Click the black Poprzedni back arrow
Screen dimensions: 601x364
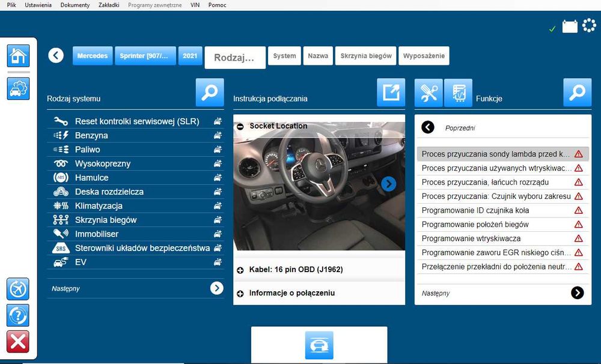tap(428, 127)
